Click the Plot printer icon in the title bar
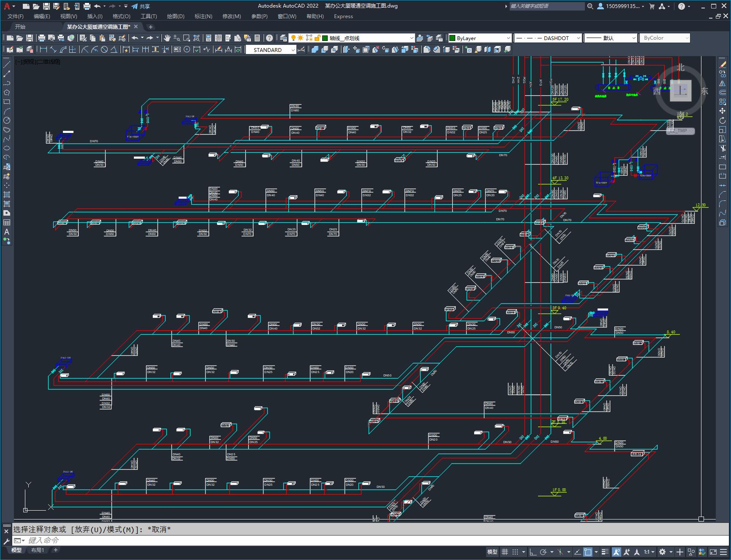Viewport: 731px width, 560px height. click(87, 6)
